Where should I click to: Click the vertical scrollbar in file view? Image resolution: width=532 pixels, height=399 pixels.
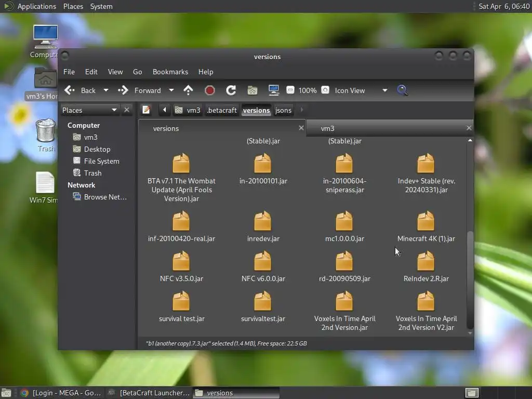point(470,281)
